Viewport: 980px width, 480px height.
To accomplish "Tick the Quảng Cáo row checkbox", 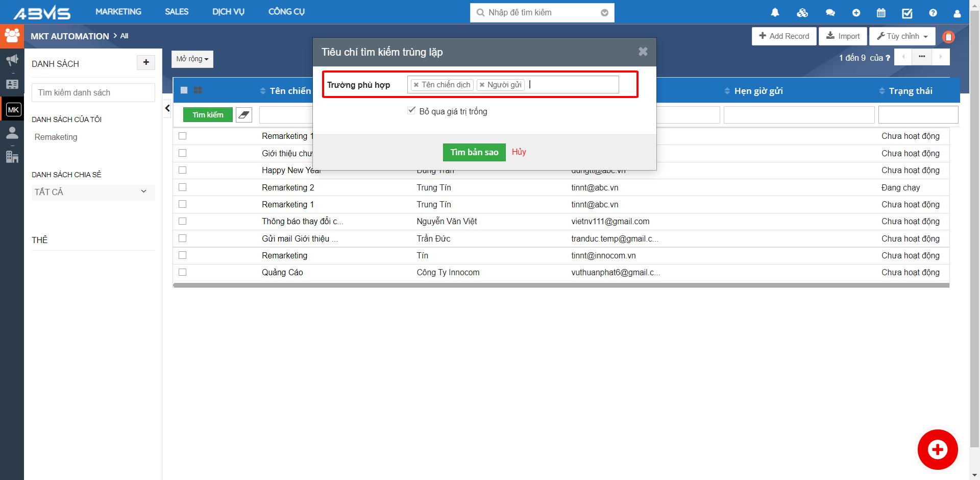I will click(x=183, y=272).
